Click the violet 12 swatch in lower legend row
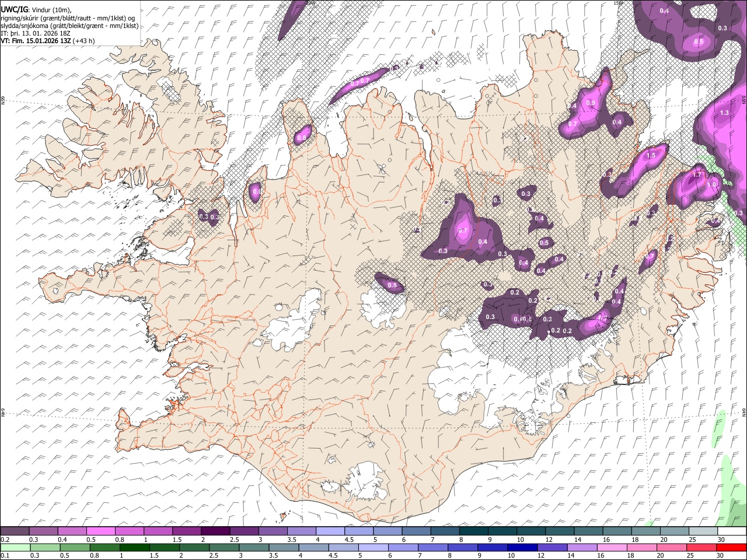 (x=551, y=547)
